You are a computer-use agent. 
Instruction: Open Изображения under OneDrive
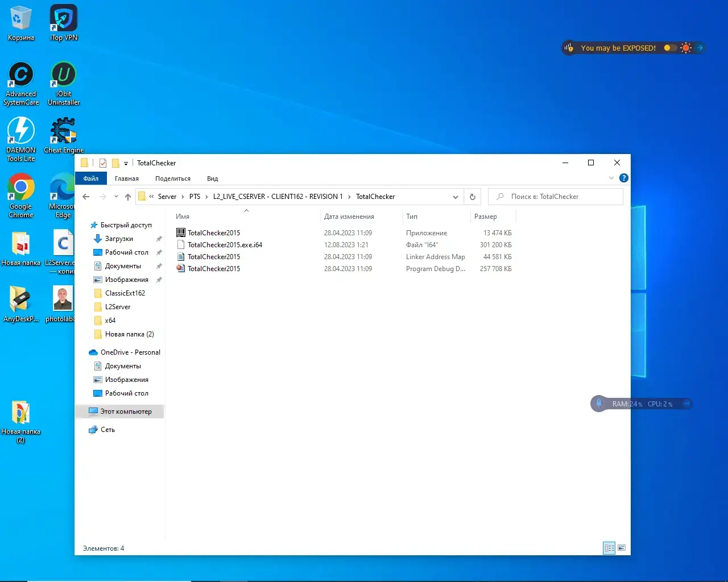[126, 380]
